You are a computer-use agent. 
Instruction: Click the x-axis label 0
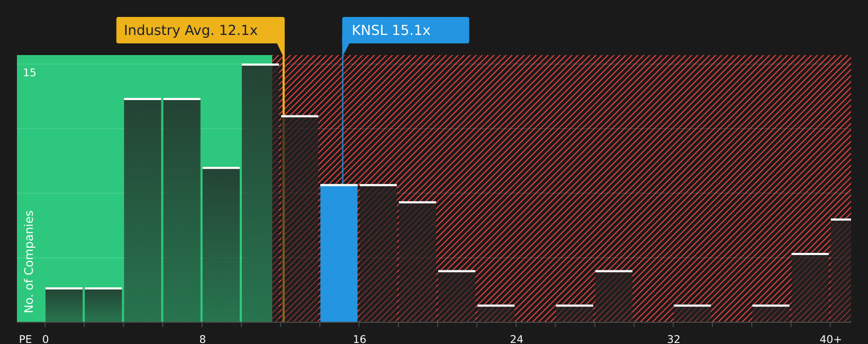(x=46, y=339)
